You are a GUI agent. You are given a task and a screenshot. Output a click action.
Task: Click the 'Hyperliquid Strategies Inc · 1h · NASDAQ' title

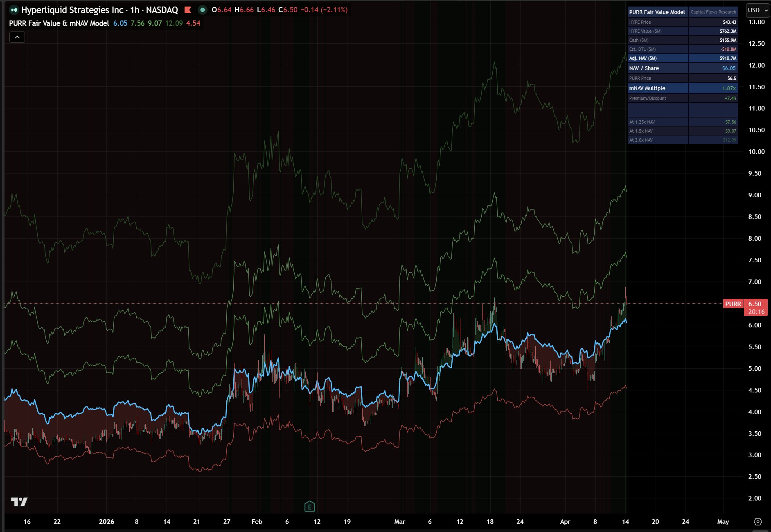coord(99,10)
